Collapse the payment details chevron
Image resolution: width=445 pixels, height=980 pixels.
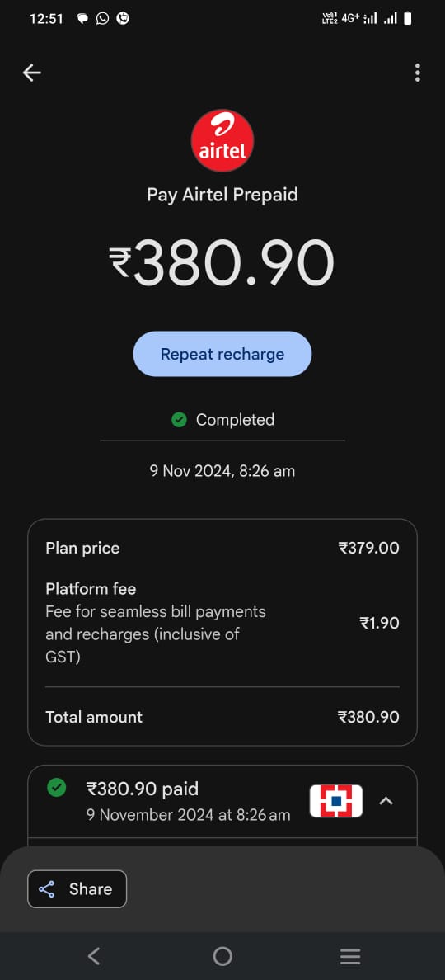click(386, 801)
